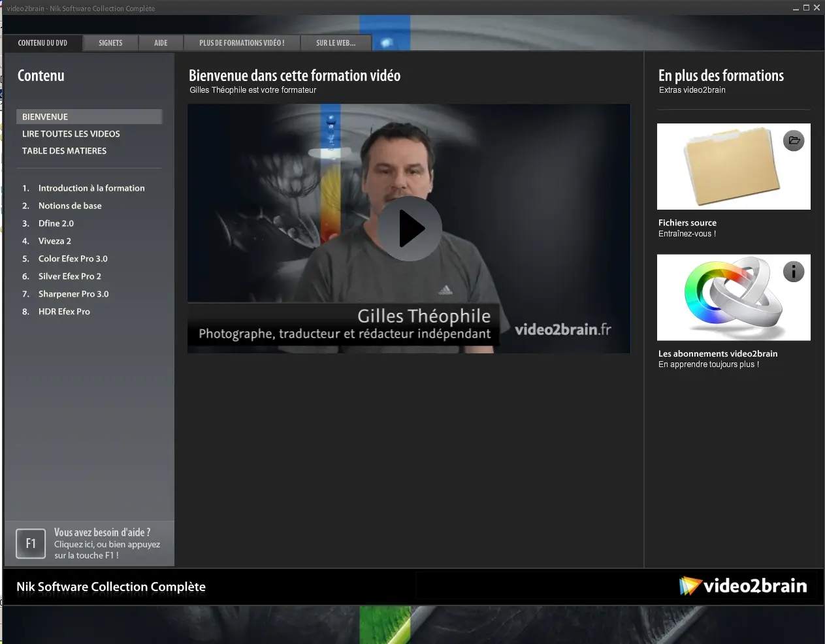
Task: Open TABLE DES MATIERES
Action: pyautogui.click(x=64, y=151)
